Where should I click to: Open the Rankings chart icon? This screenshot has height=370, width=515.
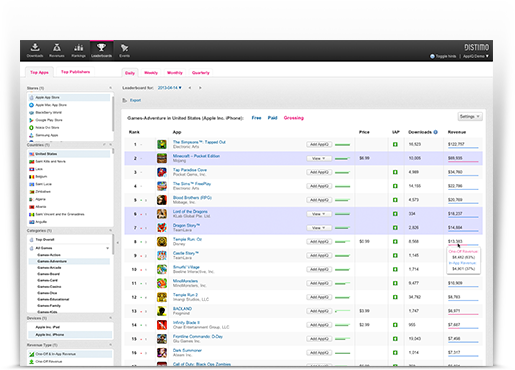[x=79, y=48]
